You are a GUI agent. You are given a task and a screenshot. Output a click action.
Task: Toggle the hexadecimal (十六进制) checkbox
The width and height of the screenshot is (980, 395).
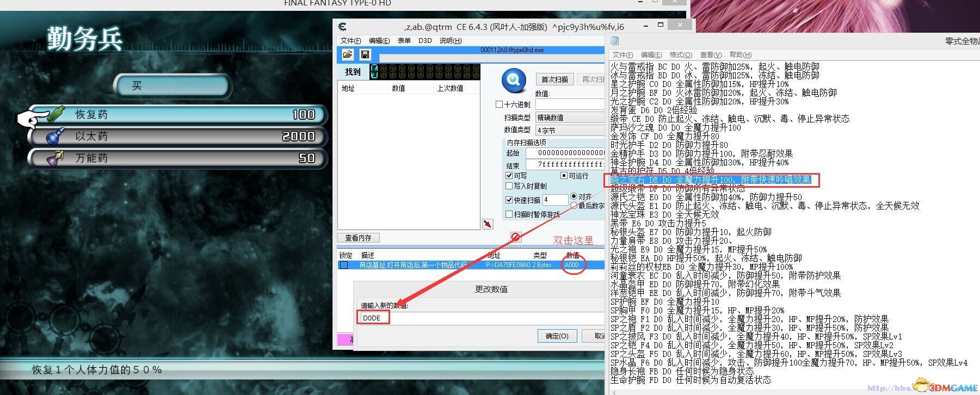[x=499, y=104]
